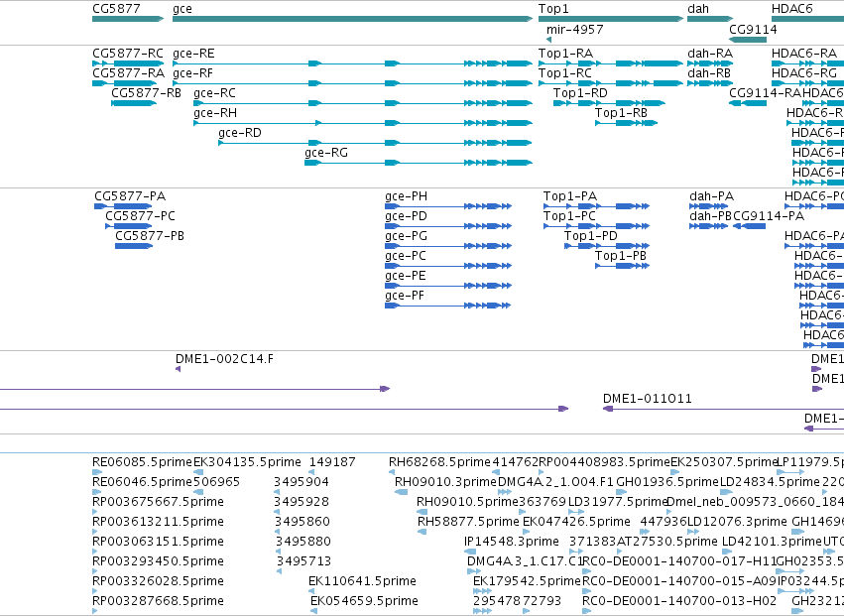Click the gce-RC transcript label
This screenshot has width=844, height=616.
coord(214,93)
